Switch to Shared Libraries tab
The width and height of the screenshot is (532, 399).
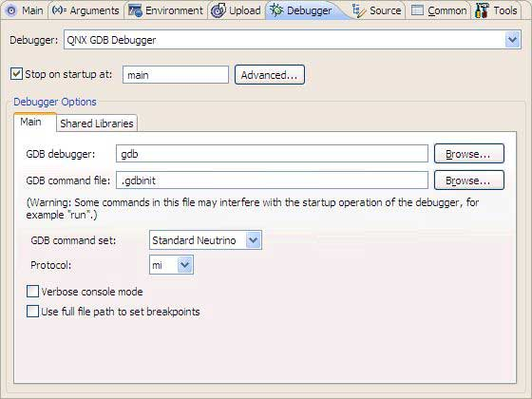(97, 123)
